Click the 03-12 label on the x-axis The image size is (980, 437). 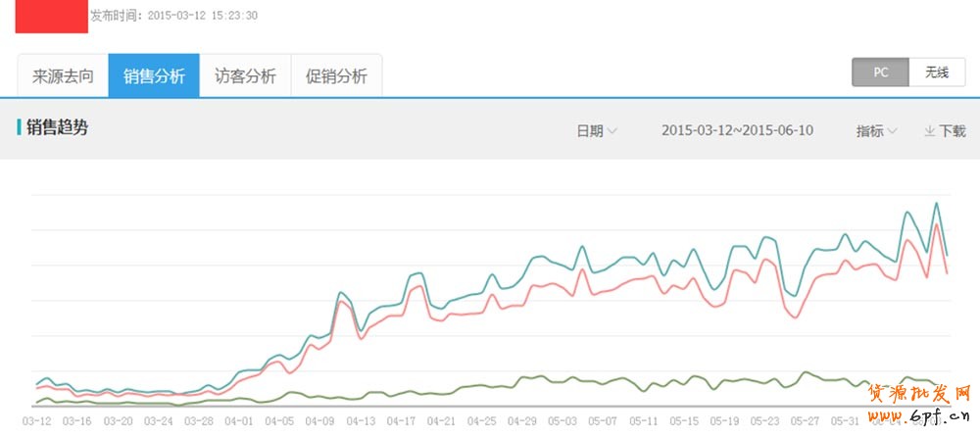(36, 420)
